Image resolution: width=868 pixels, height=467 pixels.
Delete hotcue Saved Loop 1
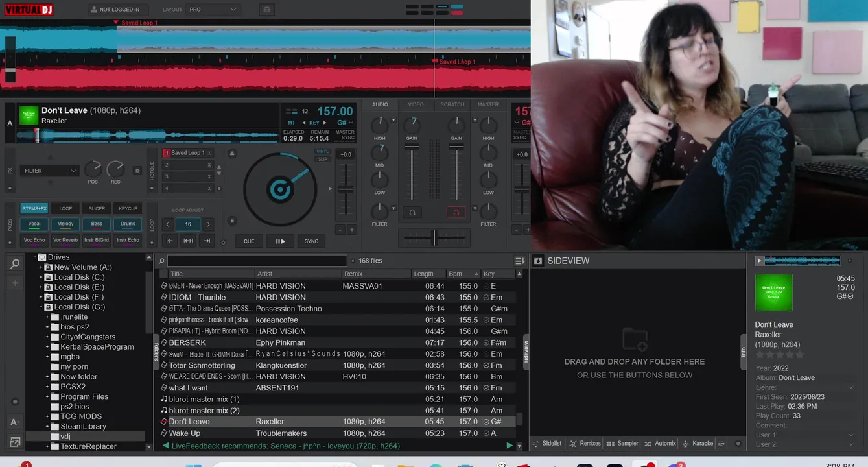(209, 153)
